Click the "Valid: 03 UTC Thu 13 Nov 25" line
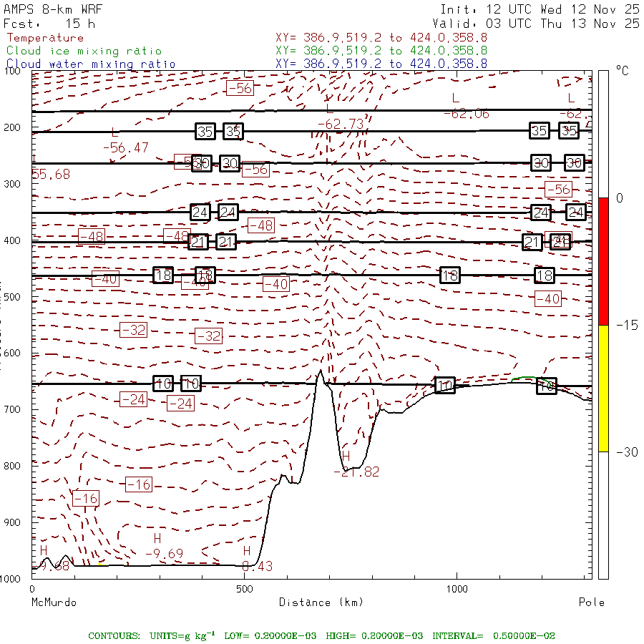The image size is (644, 644). [x=536, y=24]
